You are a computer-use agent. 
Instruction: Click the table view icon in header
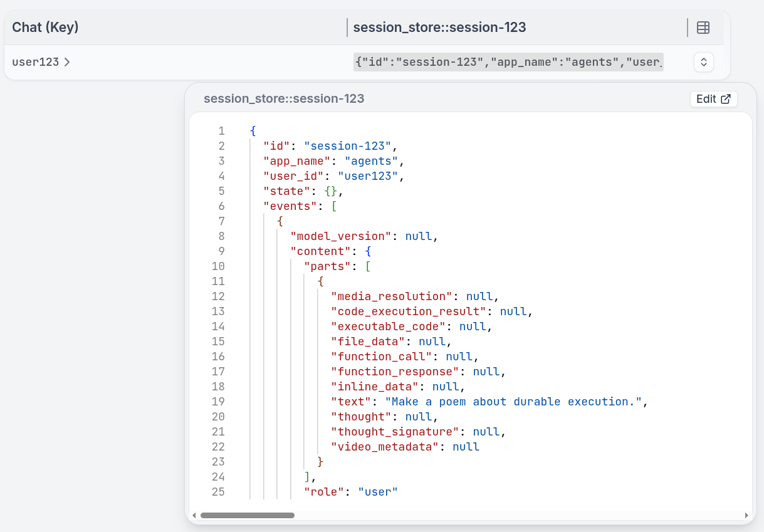click(703, 28)
